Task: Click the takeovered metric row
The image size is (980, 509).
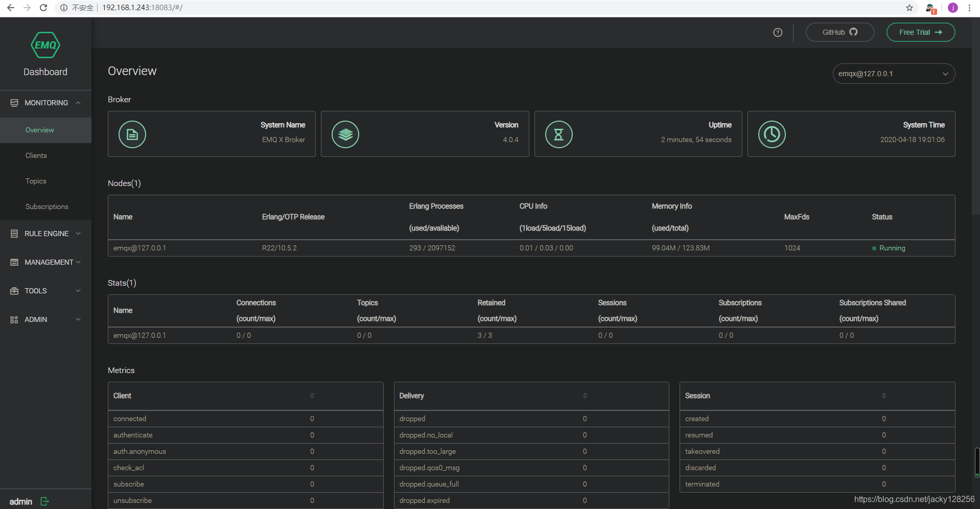Action: (x=818, y=451)
